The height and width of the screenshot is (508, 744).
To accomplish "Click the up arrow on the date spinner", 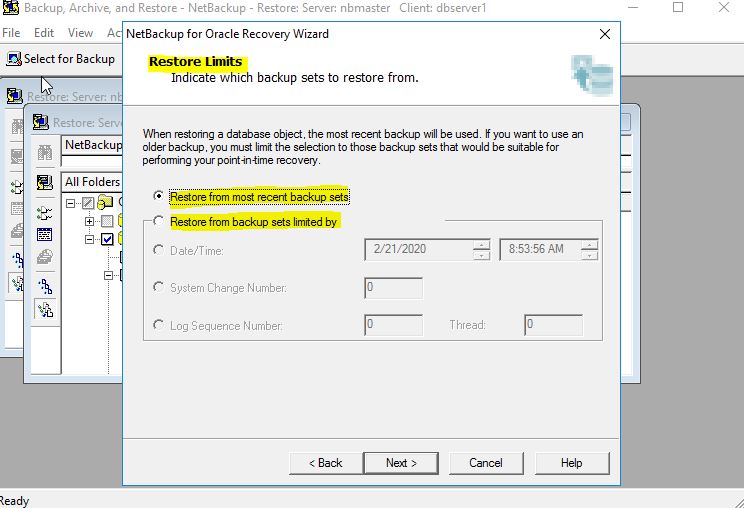I will (x=481, y=244).
